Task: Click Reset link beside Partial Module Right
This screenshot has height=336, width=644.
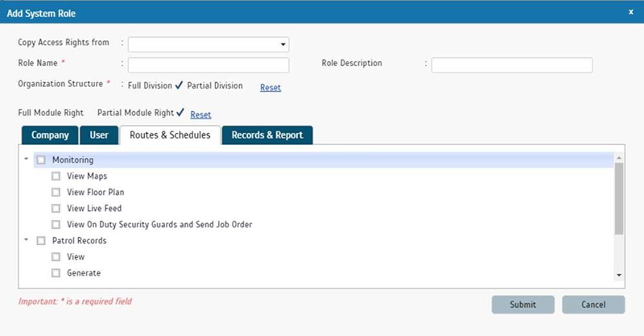Action: coord(200,114)
